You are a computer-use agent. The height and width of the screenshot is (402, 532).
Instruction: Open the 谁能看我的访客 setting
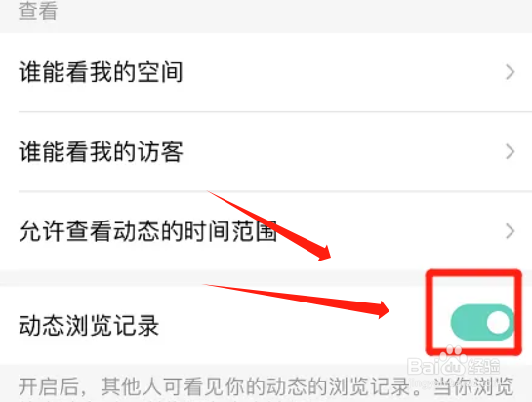coord(266,151)
